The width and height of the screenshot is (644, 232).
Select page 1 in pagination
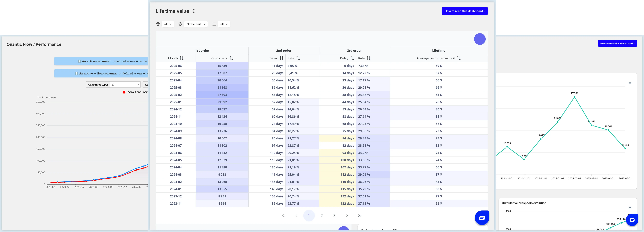pyautogui.click(x=309, y=215)
